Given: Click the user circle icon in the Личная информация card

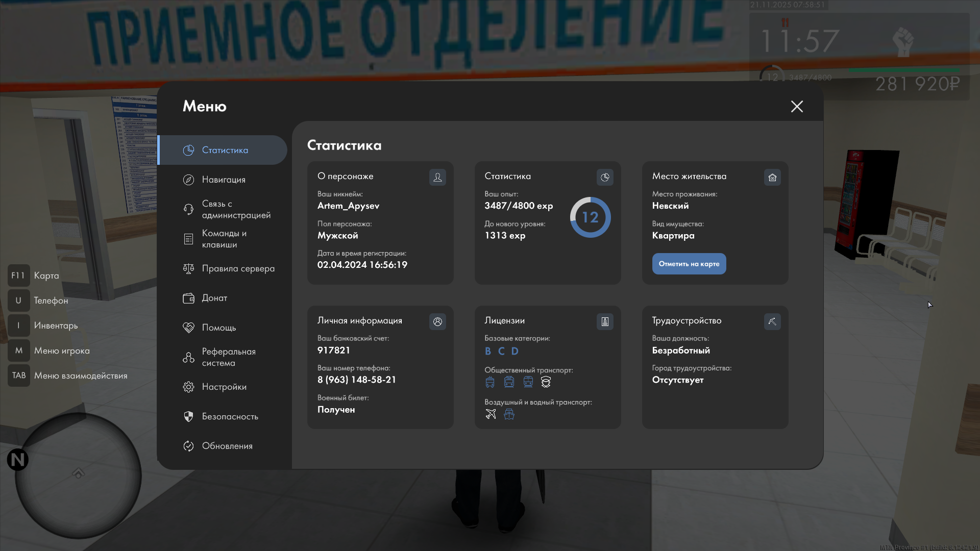Looking at the screenshot, I should [437, 321].
